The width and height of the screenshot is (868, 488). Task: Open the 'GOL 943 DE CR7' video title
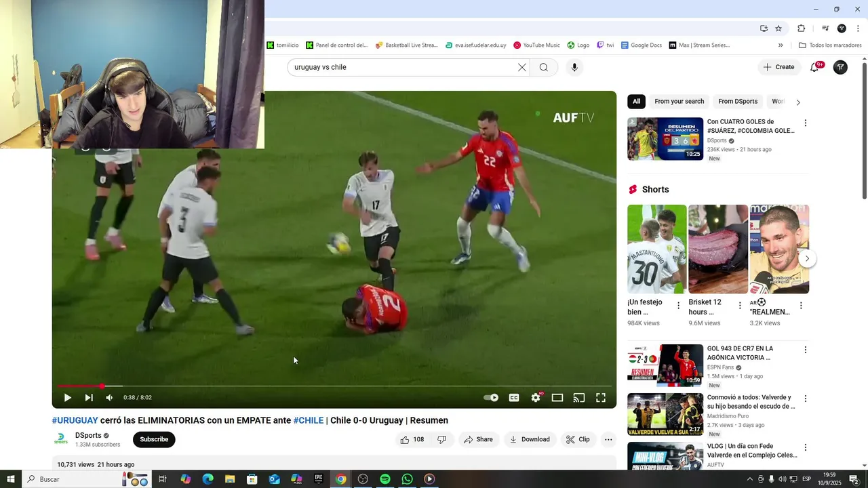(740, 353)
